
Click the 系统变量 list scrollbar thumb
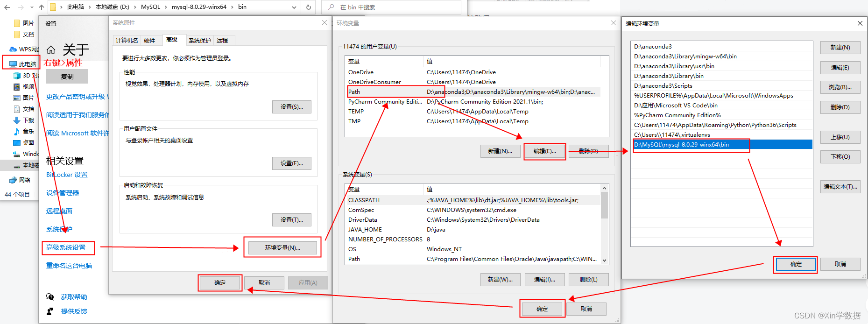pyautogui.click(x=604, y=205)
